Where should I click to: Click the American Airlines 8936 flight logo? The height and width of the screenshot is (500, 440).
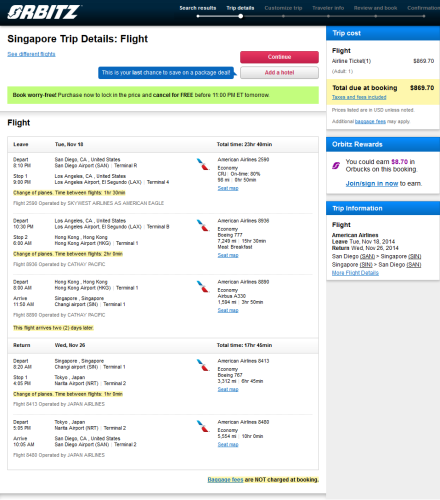tap(202, 225)
